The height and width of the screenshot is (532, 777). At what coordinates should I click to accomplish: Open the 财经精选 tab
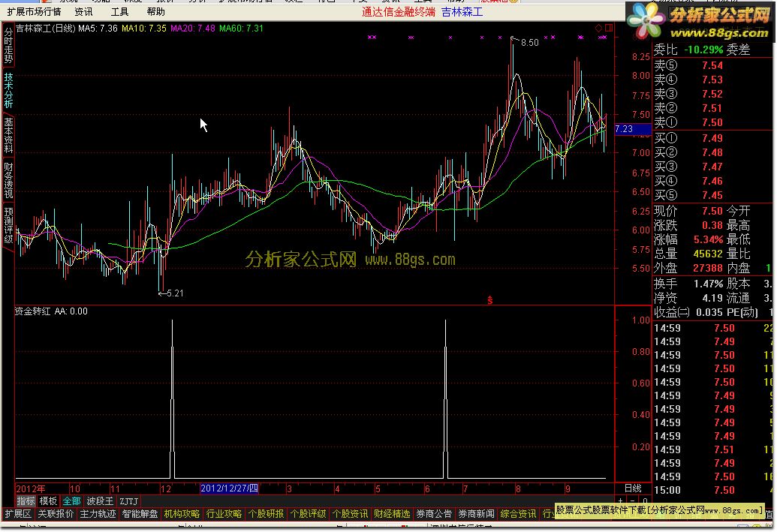tap(392, 514)
